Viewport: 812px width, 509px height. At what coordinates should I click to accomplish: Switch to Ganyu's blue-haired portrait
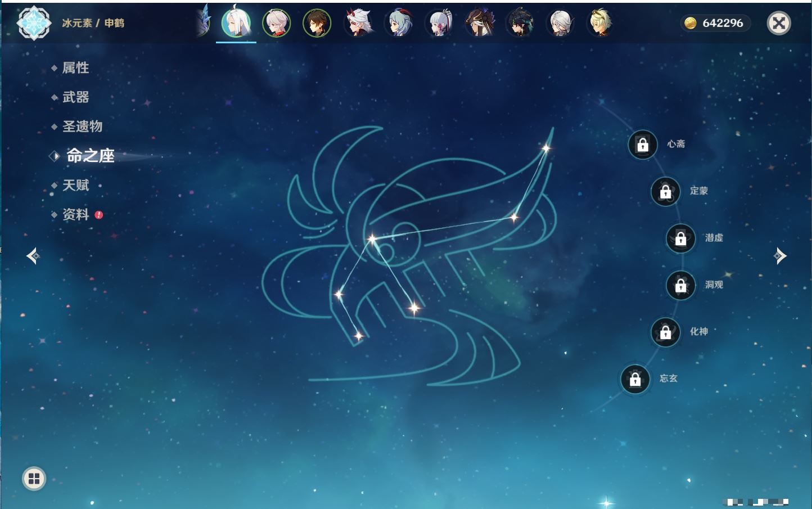click(x=399, y=23)
